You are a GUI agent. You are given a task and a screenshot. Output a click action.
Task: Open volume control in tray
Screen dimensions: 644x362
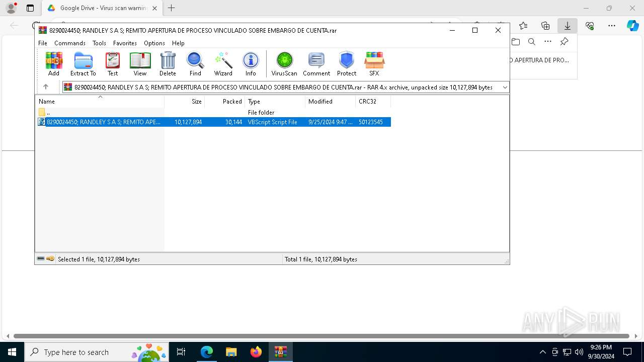[579, 352]
